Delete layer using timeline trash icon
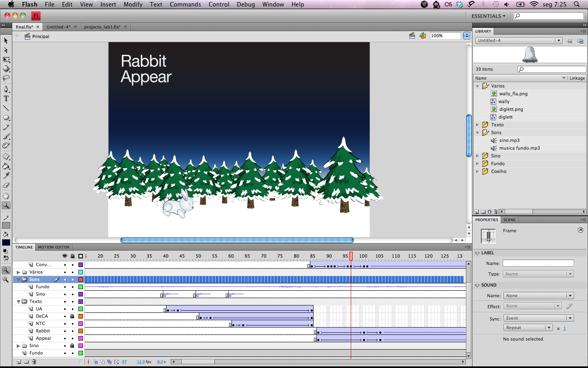This screenshot has height=368, width=588. [34, 362]
